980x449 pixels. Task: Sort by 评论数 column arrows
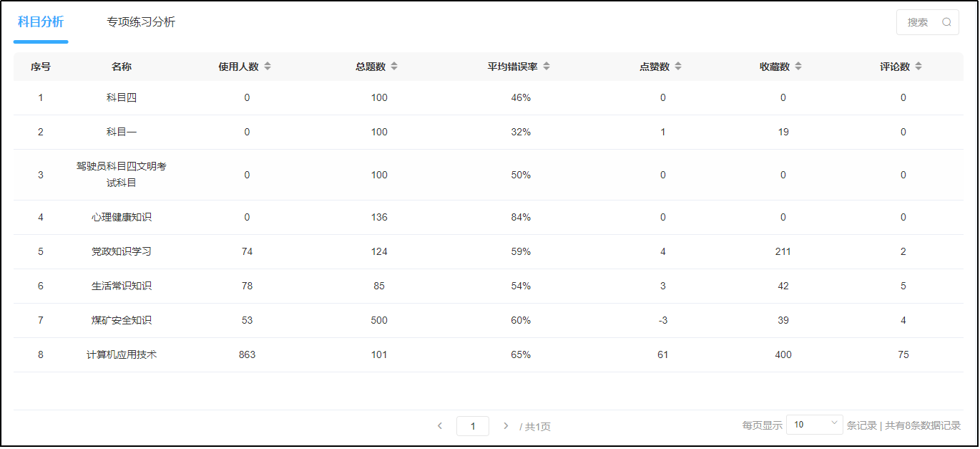click(918, 67)
